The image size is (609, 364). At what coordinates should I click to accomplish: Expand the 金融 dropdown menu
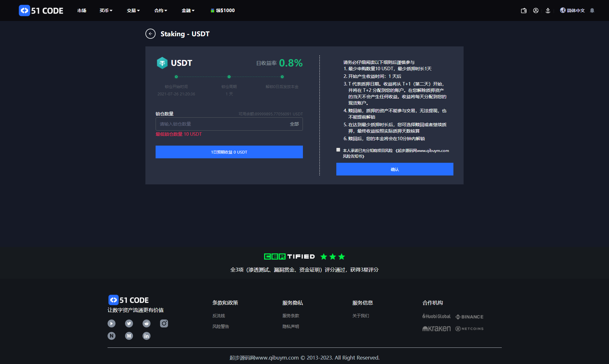[x=188, y=10]
